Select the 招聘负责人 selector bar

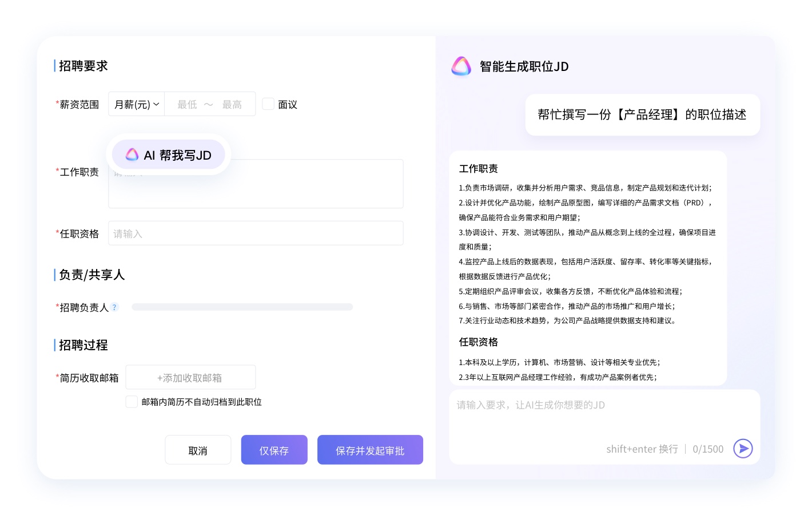click(242, 307)
